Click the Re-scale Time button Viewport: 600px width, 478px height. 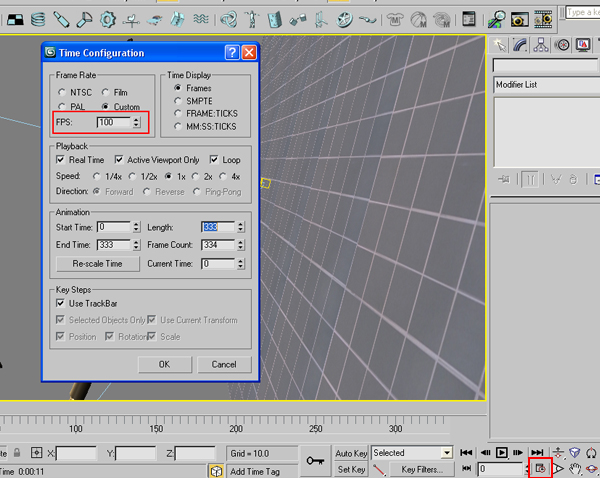click(98, 264)
